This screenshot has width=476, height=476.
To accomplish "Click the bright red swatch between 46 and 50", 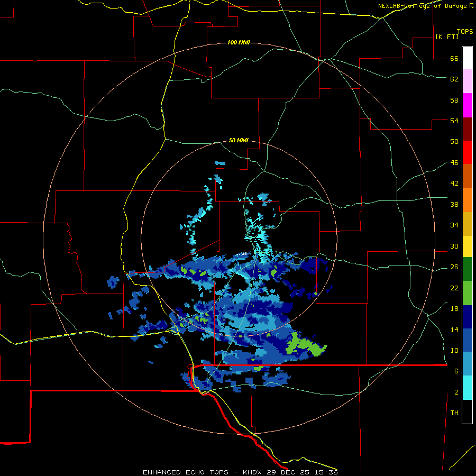I will click(467, 152).
